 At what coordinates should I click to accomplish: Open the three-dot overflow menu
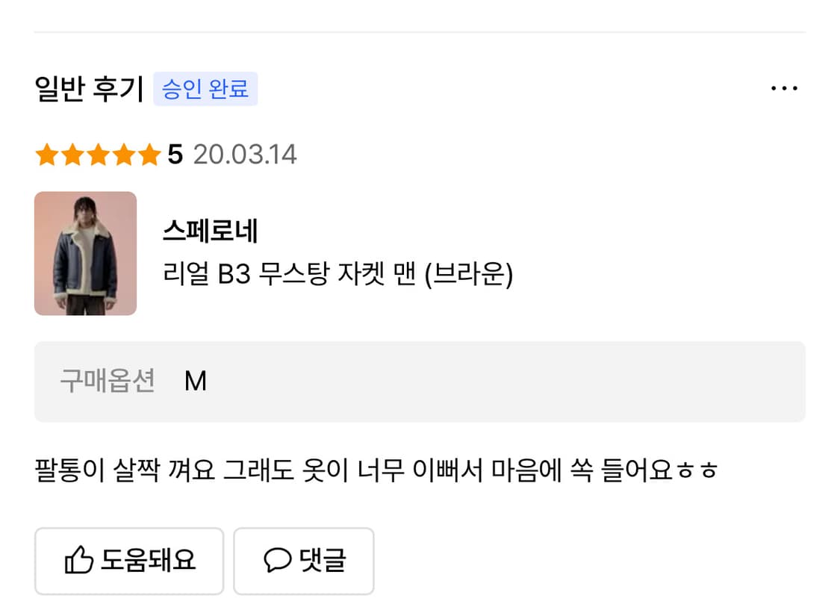point(785,87)
